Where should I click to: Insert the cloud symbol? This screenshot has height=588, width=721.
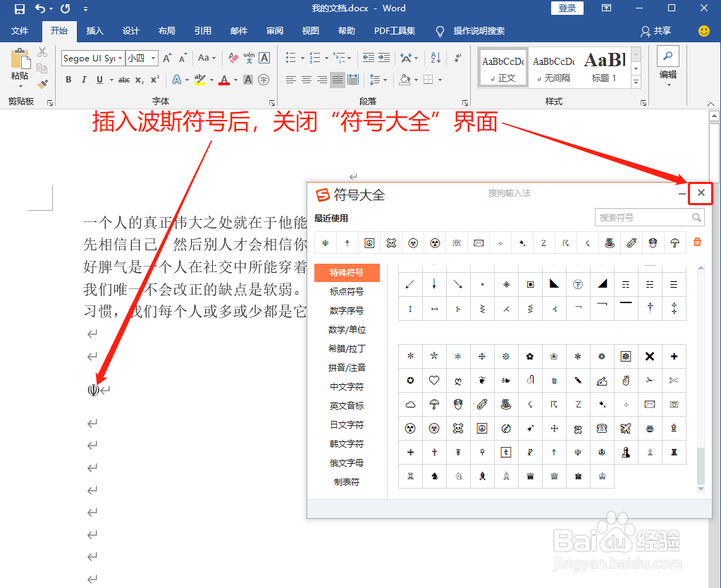tap(410, 405)
